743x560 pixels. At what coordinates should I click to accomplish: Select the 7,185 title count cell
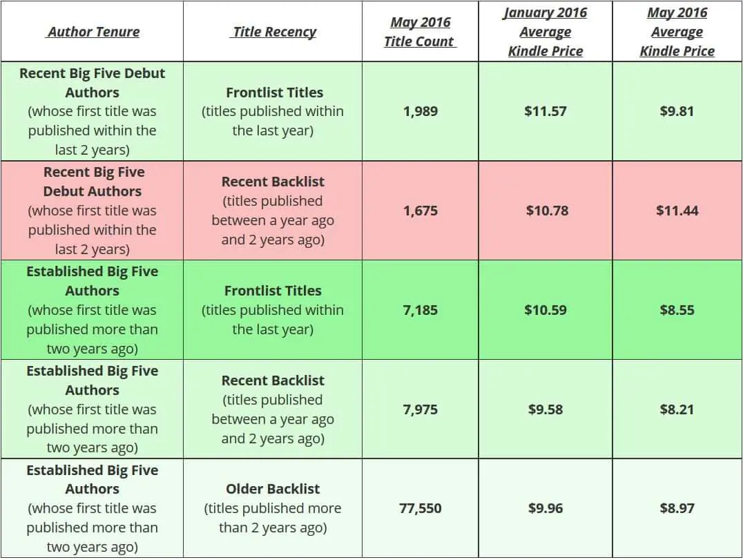(421, 310)
